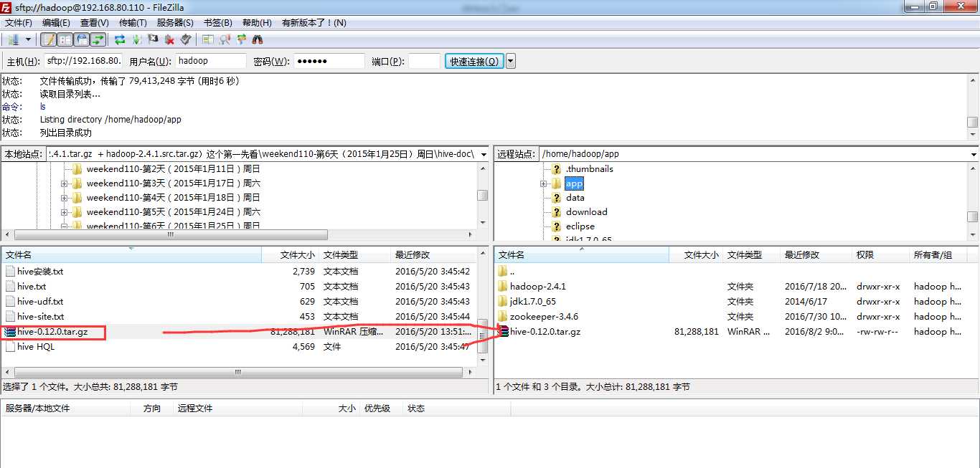This screenshot has width=980, height=468.
Task: Click the queue 优先级 column header
Action: (381, 408)
